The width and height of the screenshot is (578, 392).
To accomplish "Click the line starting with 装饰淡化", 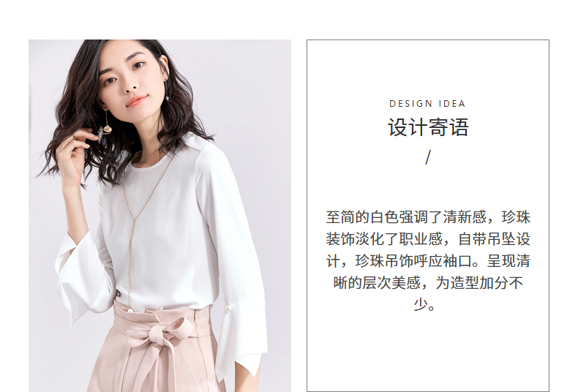I will [x=428, y=239].
